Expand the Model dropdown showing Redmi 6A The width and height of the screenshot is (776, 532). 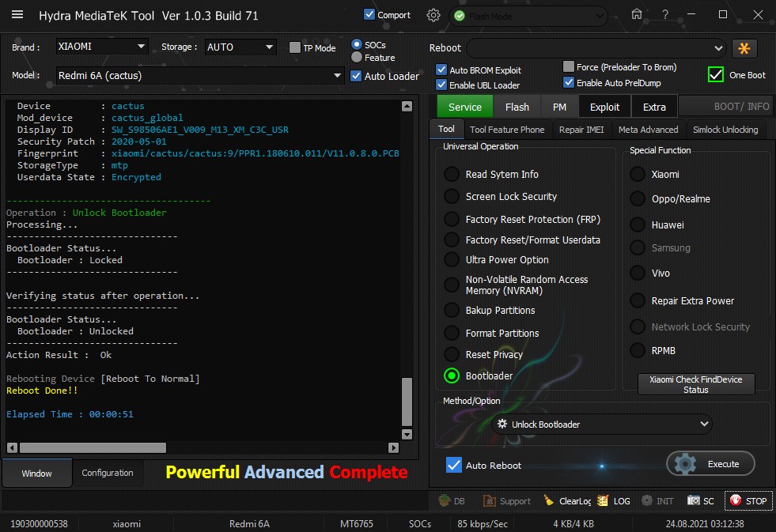199,76
